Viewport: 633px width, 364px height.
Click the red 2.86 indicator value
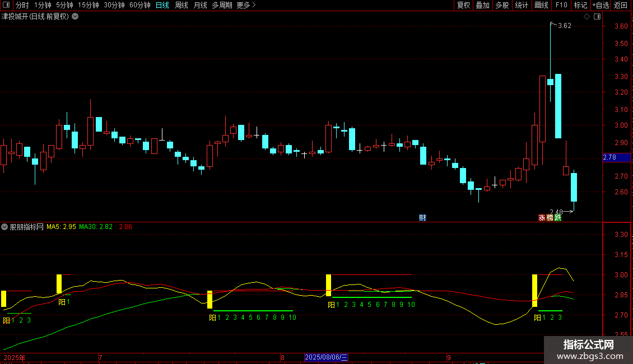point(125,227)
